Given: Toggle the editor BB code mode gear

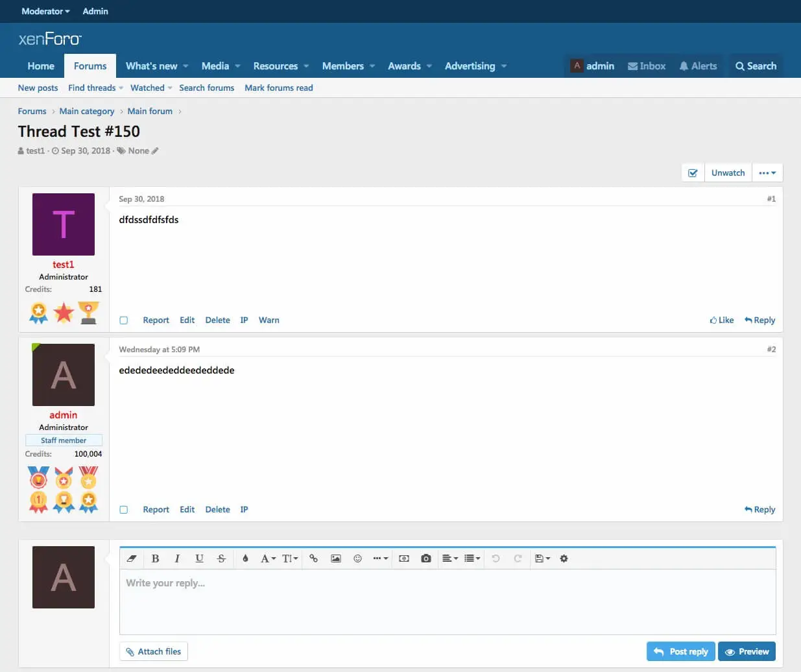Looking at the screenshot, I should (x=564, y=558).
